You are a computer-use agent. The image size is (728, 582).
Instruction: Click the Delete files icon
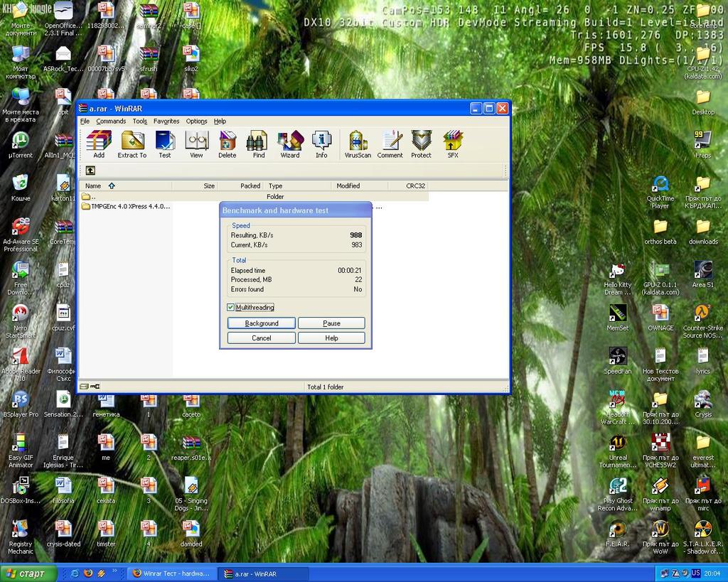click(x=227, y=142)
